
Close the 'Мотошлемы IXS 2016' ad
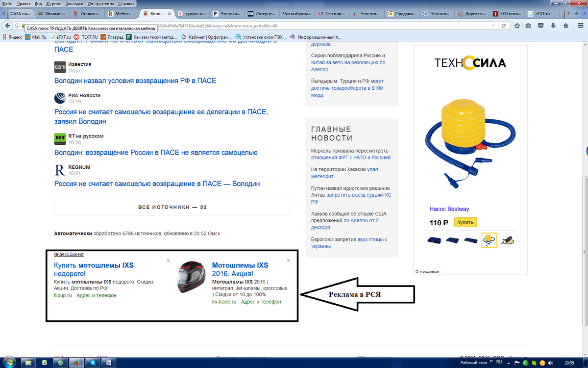pos(289,260)
